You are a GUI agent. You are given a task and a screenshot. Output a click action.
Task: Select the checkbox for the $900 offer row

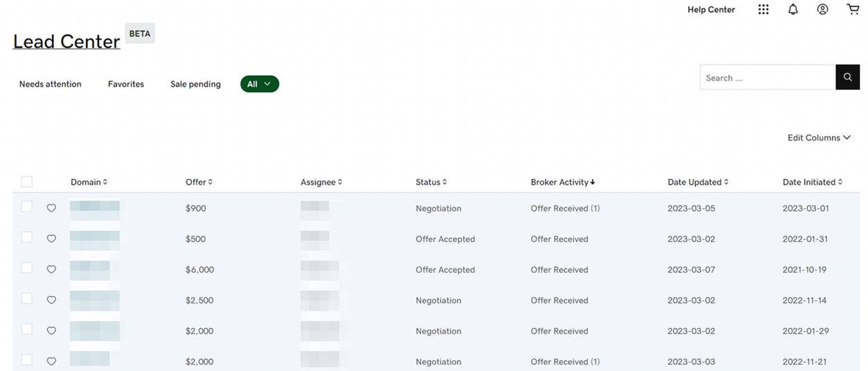tap(27, 207)
